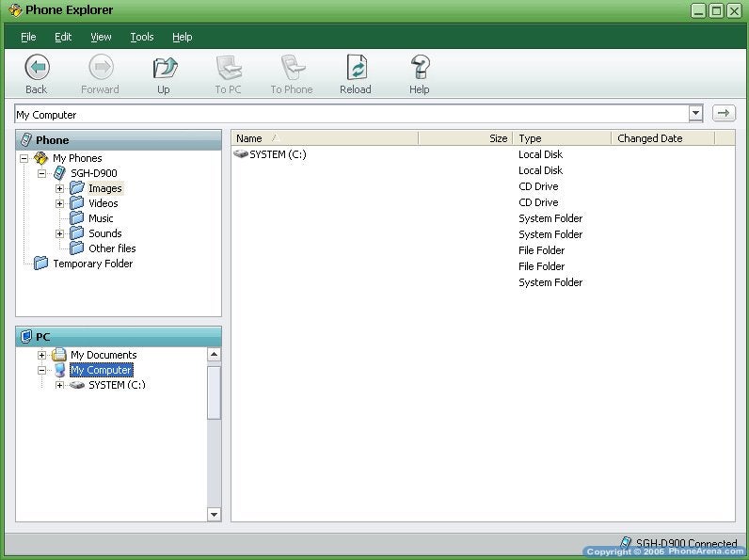Viewport: 749px width, 560px height.
Task: Click the SYSTEM (C:) drive icon in PC tree
Action: [77, 385]
